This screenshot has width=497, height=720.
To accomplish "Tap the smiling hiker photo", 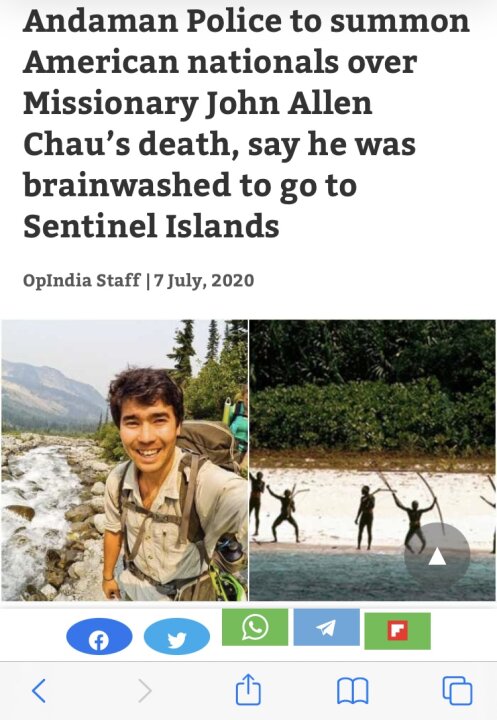I will [x=124, y=460].
